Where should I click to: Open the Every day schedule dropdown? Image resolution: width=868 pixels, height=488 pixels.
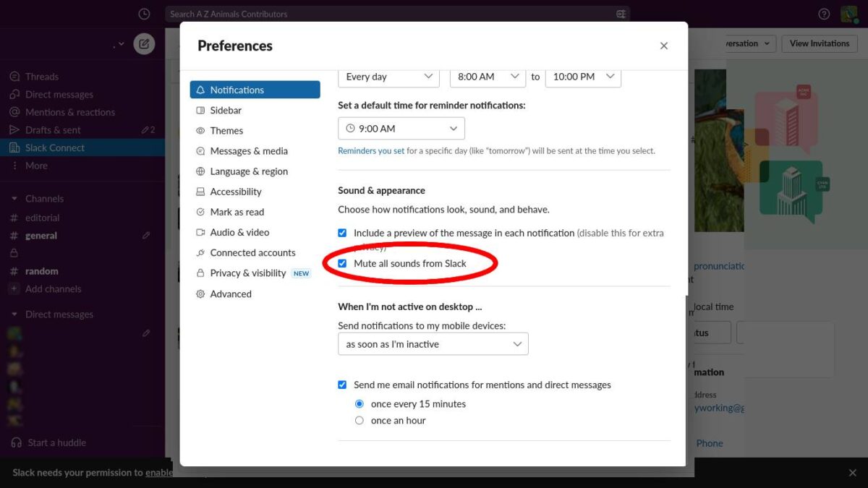(388, 77)
